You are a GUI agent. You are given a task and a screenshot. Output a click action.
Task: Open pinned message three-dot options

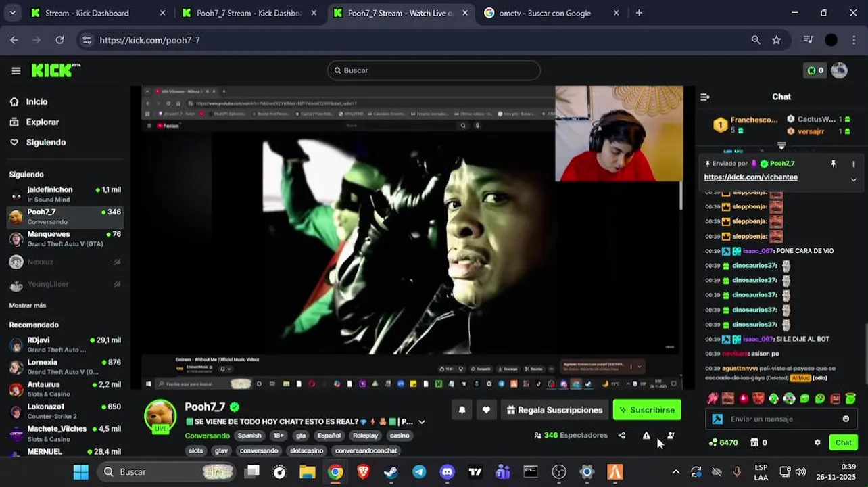pyautogui.click(x=853, y=164)
